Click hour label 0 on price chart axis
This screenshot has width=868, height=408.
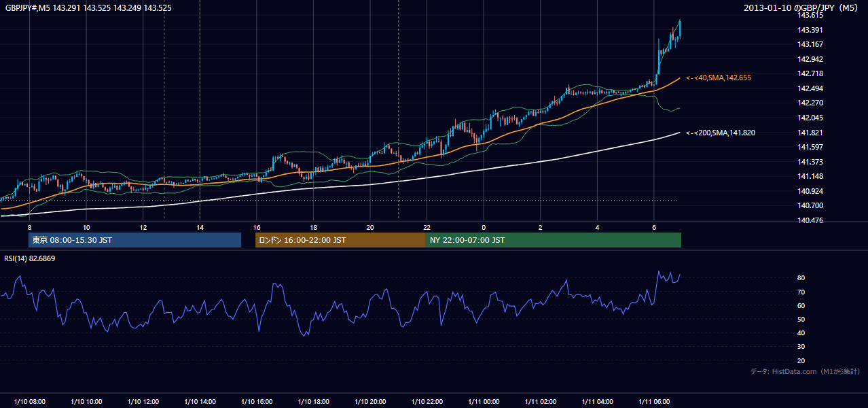pos(484,227)
